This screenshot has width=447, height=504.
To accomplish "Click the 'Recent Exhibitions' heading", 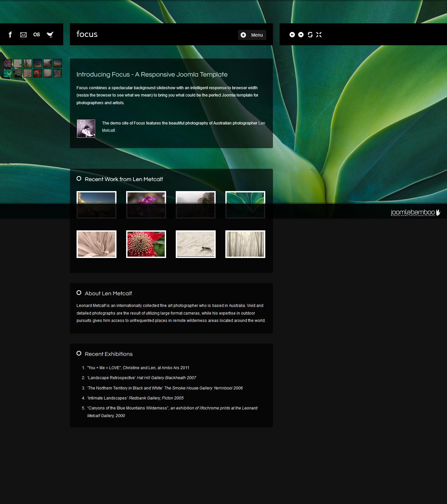I will pos(109,354).
